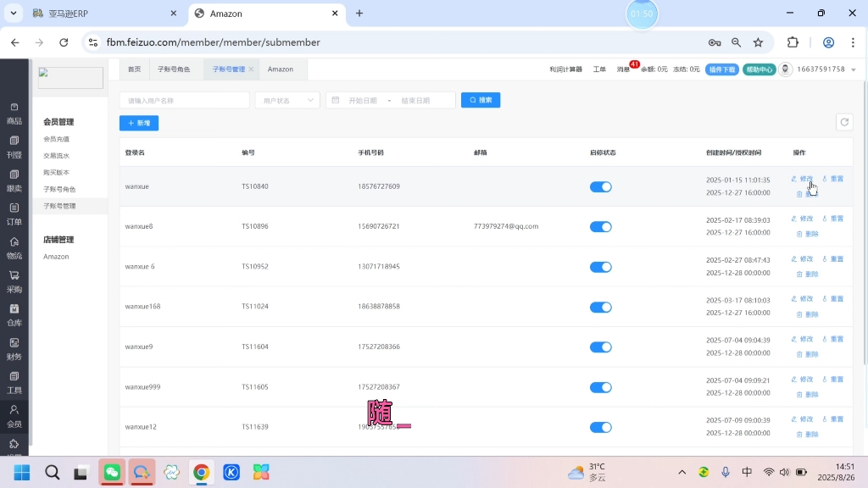Open the browser zoom magnifier icon
The height and width of the screenshot is (488, 868).
coord(737,42)
